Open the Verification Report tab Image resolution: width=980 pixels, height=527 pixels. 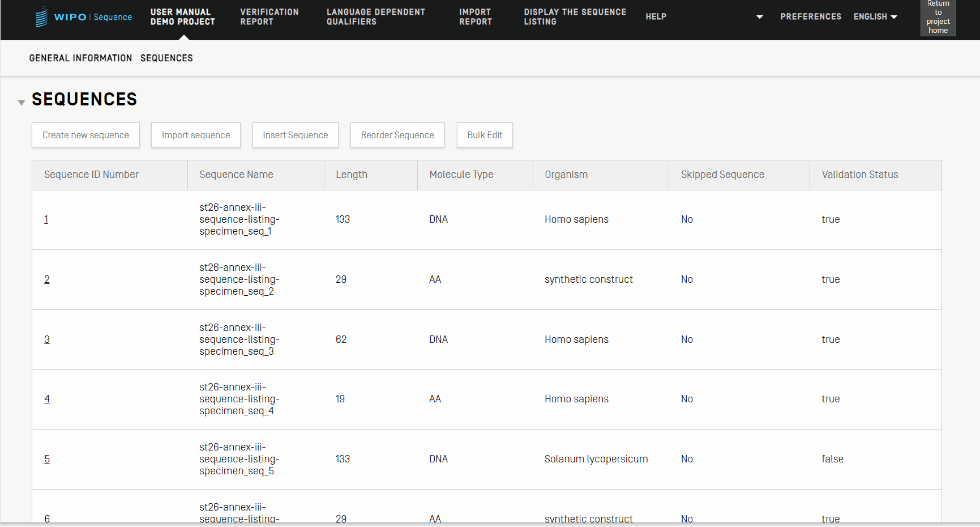coord(269,17)
